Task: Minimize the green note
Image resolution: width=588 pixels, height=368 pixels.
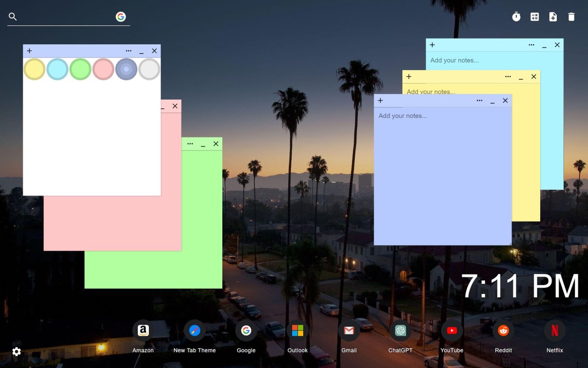Action: coord(203,144)
